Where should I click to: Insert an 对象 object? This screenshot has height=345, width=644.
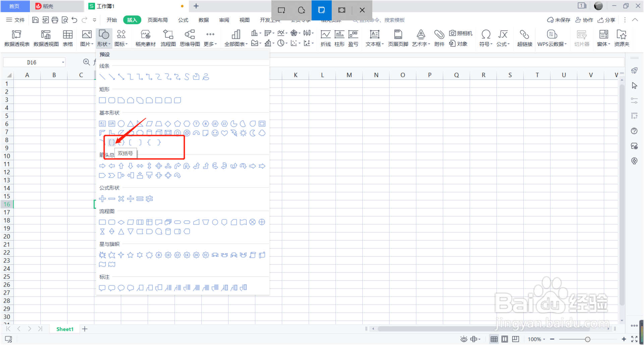point(459,44)
